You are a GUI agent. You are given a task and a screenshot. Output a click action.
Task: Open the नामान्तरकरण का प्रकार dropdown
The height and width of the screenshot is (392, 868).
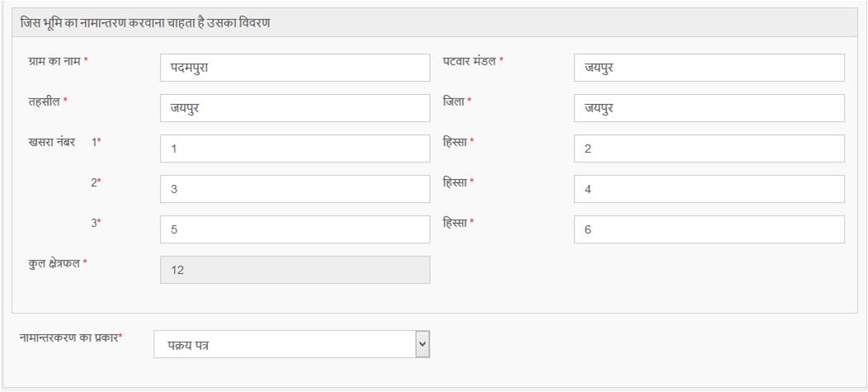tap(292, 344)
